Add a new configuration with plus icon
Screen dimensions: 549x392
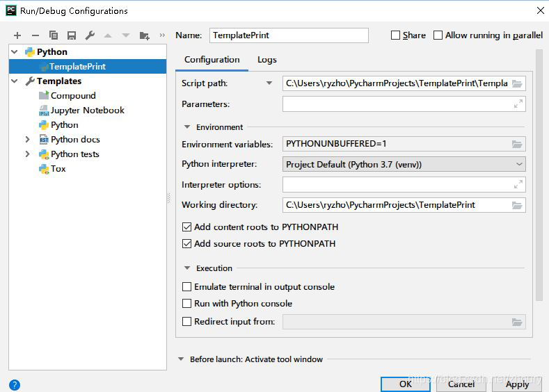click(17, 35)
